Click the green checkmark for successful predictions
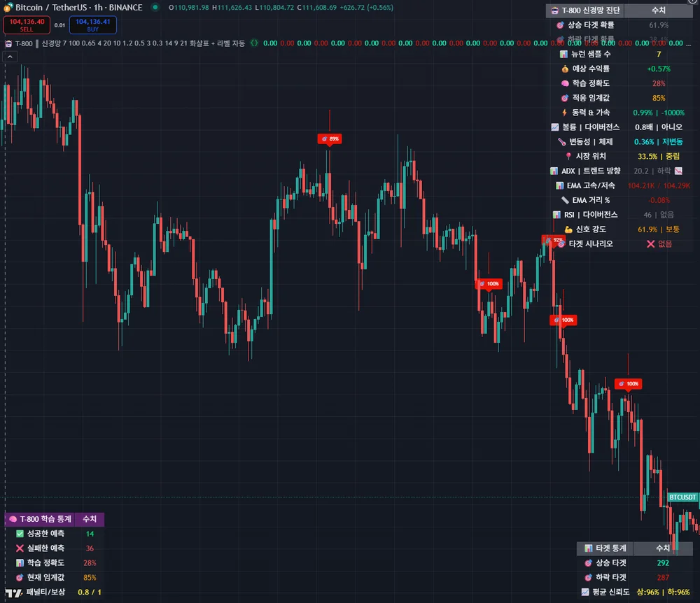Viewport: 700px width, 603px height. [20, 534]
